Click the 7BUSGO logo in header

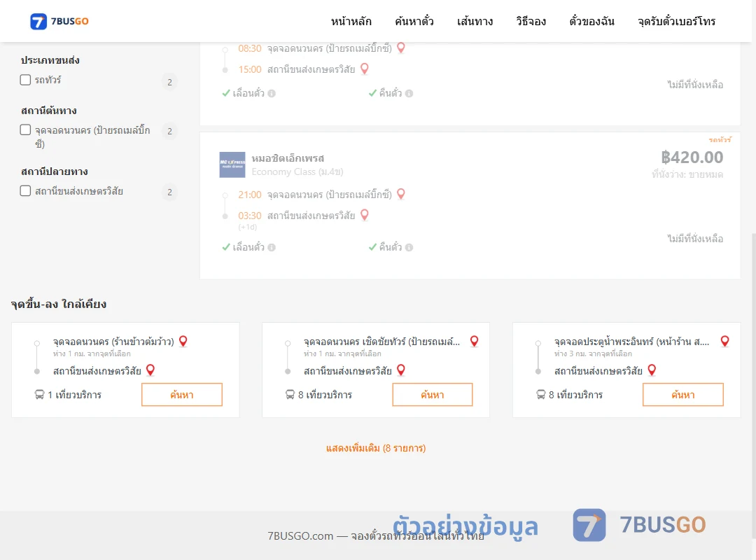point(59,21)
